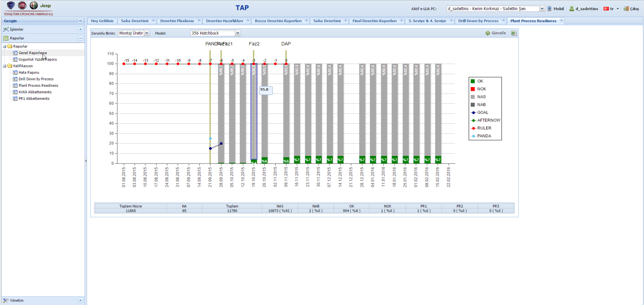This screenshot has height=305, width=644.
Task: Click the Fiat brand logo
Action: (22, 5)
